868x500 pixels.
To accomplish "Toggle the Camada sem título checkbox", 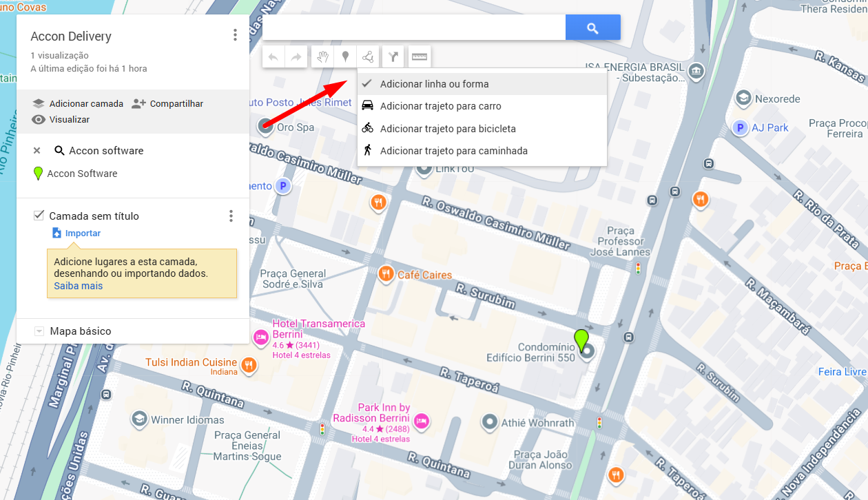I will tap(39, 216).
